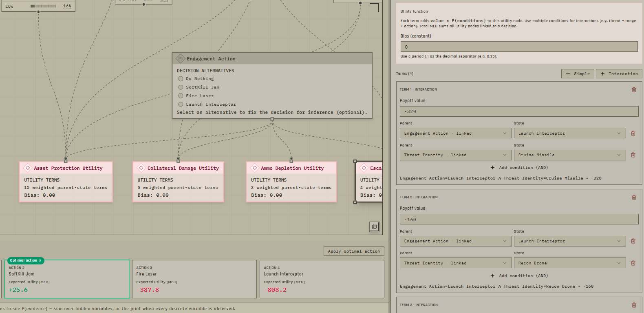Remove Recon Drone condition in Term 2
The height and width of the screenshot is (313, 644).
[633, 263]
